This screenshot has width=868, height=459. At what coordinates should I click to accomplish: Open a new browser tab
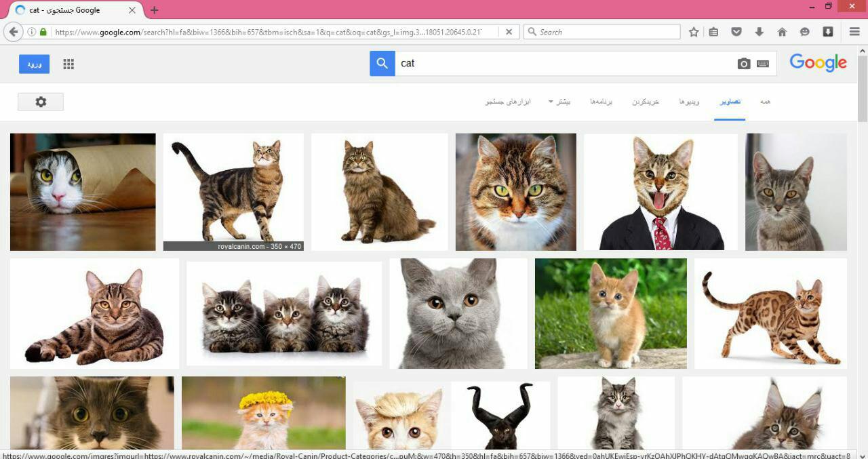click(154, 10)
